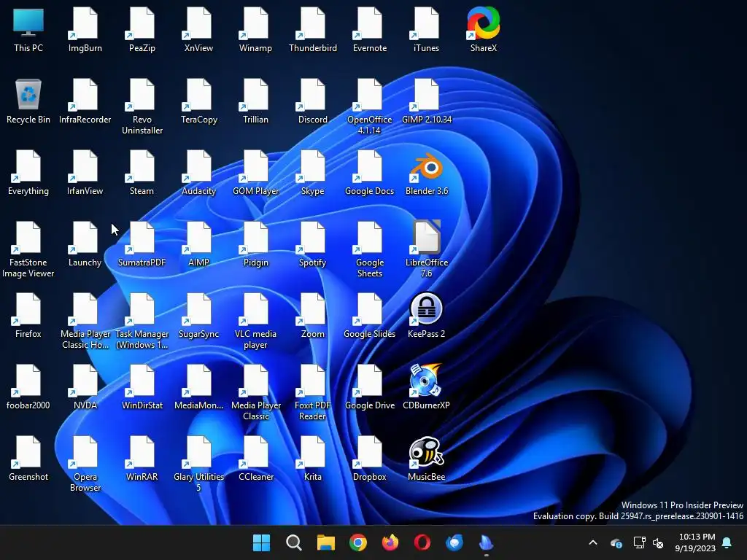Select the This PC desktop icon
The width and height of the screenshot is (747, 560).
click(x=28, y=29)
